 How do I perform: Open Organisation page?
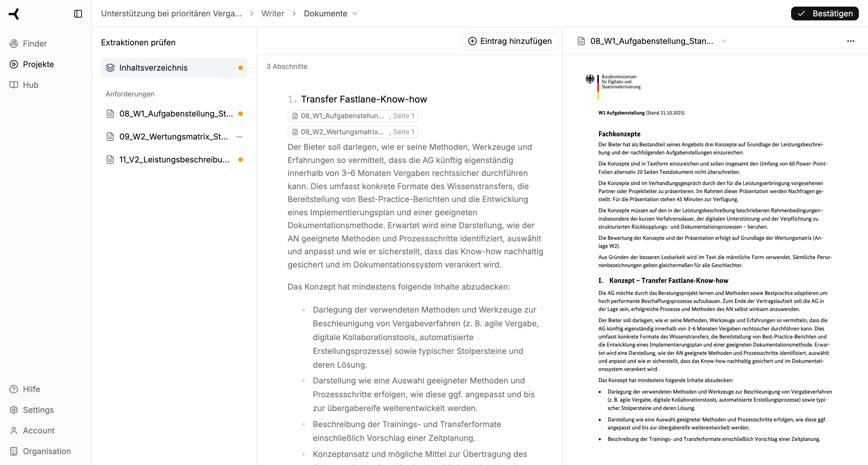46,451
